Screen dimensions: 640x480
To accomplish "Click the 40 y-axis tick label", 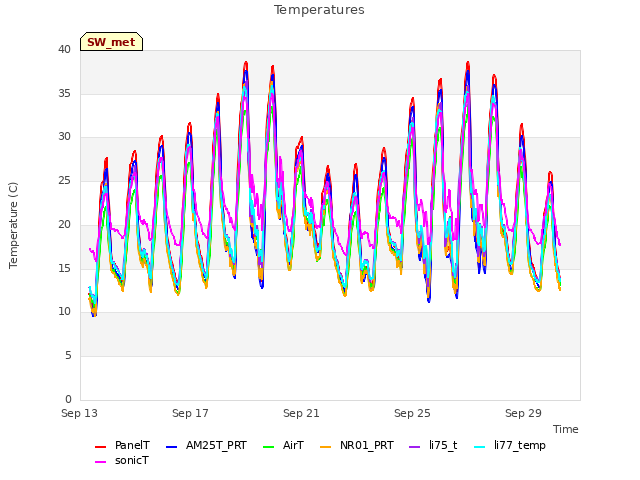I will click(64, 50).
